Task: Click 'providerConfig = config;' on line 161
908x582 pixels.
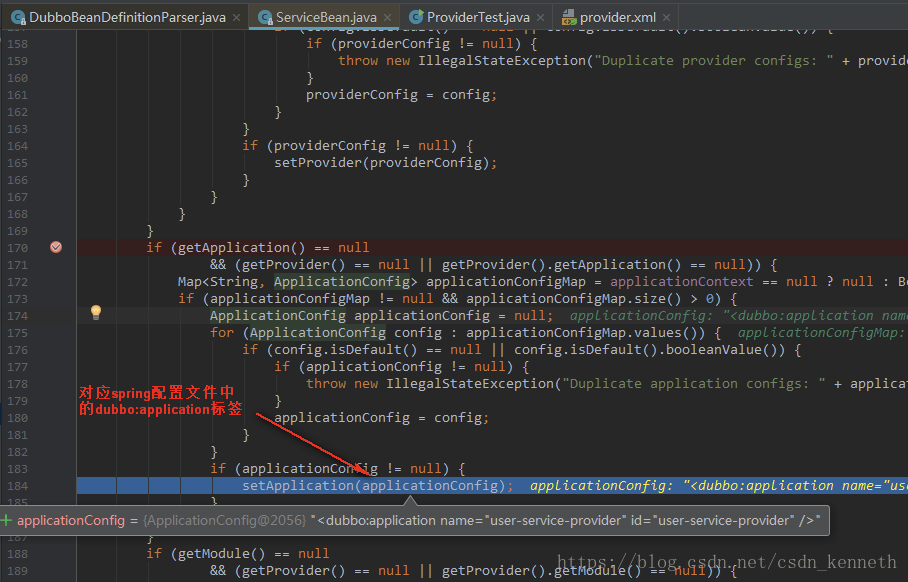Action: (401, 94)
